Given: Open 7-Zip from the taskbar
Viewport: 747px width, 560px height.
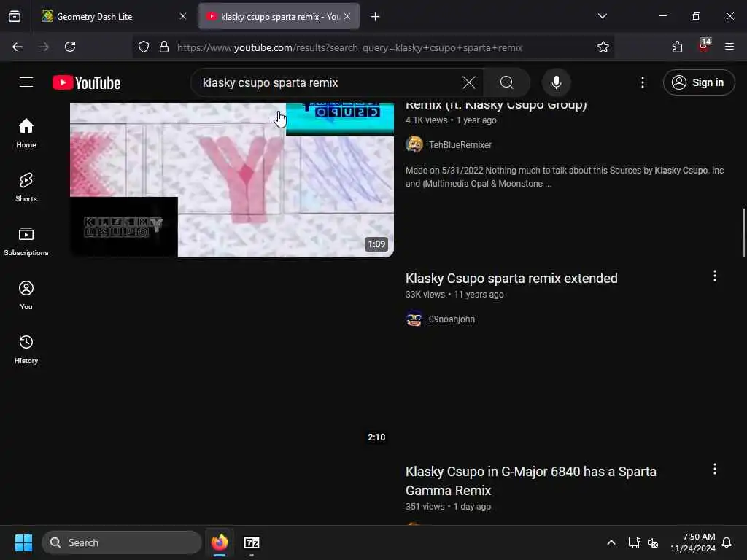Looking at the screenshot, I should (x=251, y=542).
